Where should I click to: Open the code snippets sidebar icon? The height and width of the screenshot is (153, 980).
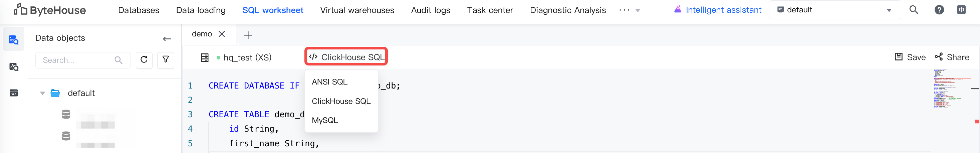click(14, 93)
